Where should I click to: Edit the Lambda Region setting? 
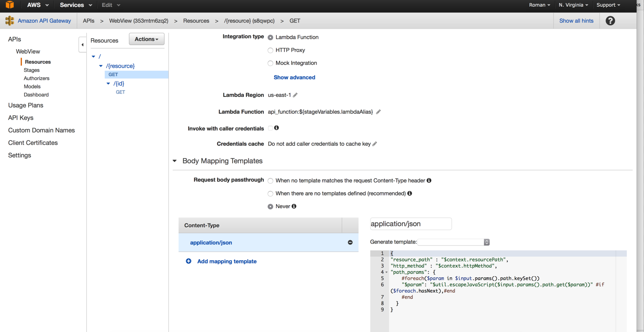(x=295, y=95)
